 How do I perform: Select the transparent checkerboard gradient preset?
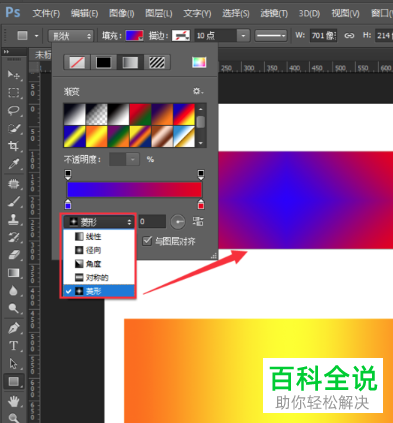coord(96,114)
